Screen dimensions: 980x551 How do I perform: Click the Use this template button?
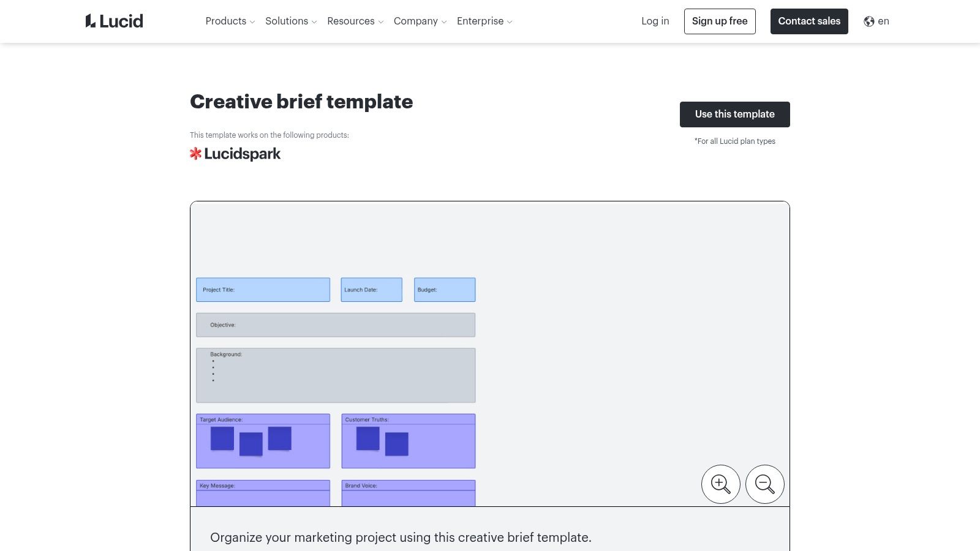coord(734,114)
